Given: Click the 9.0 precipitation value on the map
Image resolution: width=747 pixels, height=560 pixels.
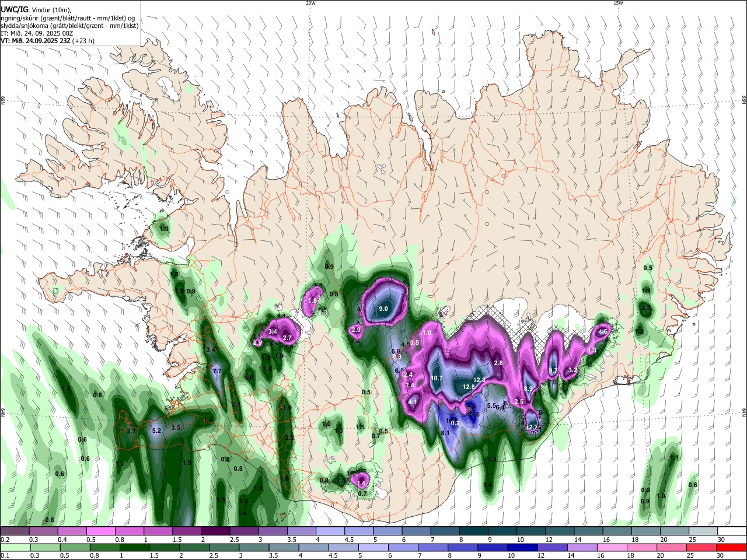Looking at the screenshot, I should 383,309.
